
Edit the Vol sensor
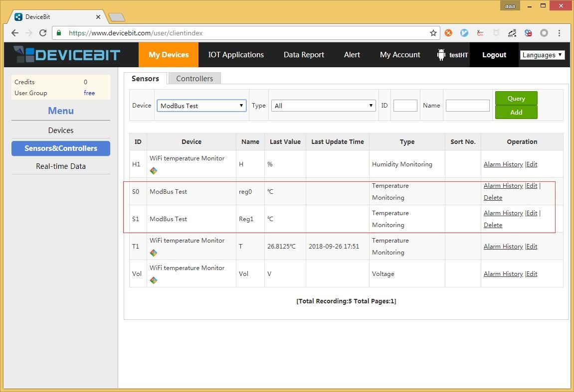532,274
